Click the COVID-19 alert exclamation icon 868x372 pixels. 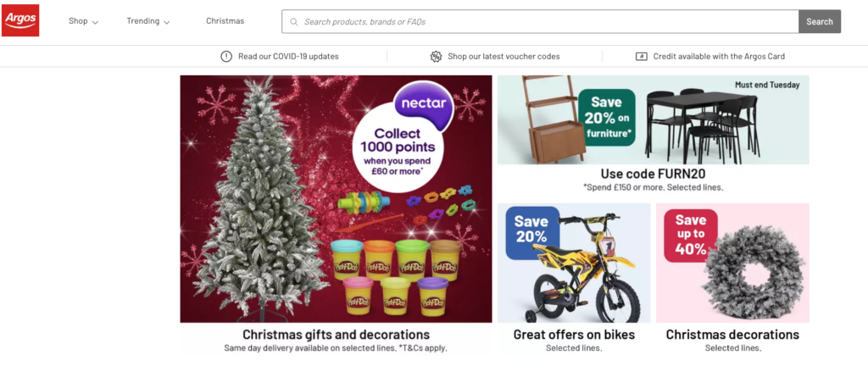[x=226, y=57]
